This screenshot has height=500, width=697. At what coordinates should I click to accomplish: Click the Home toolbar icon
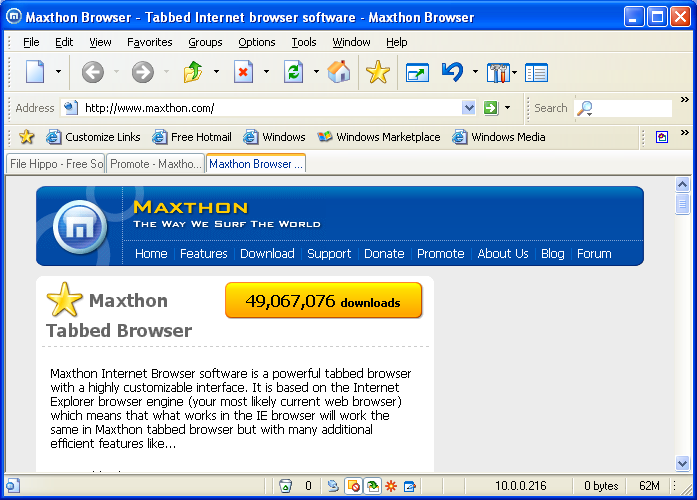[339, 72]
